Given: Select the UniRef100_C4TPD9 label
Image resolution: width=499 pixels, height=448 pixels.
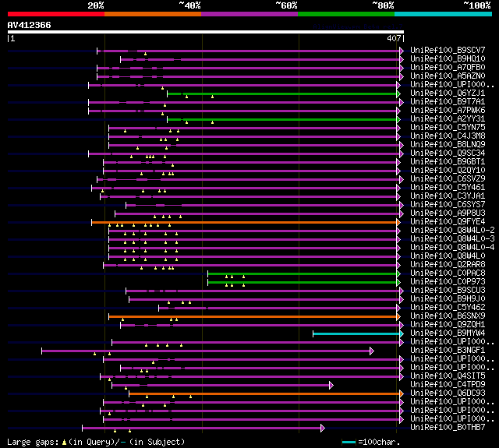Looking at the screenshot, I should tap(448, 385).
